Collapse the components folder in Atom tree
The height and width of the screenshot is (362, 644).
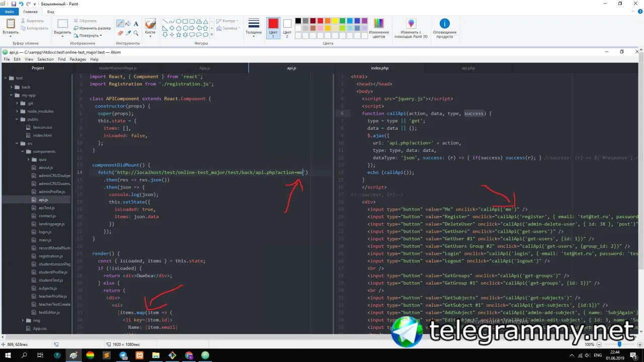(23, 151)
